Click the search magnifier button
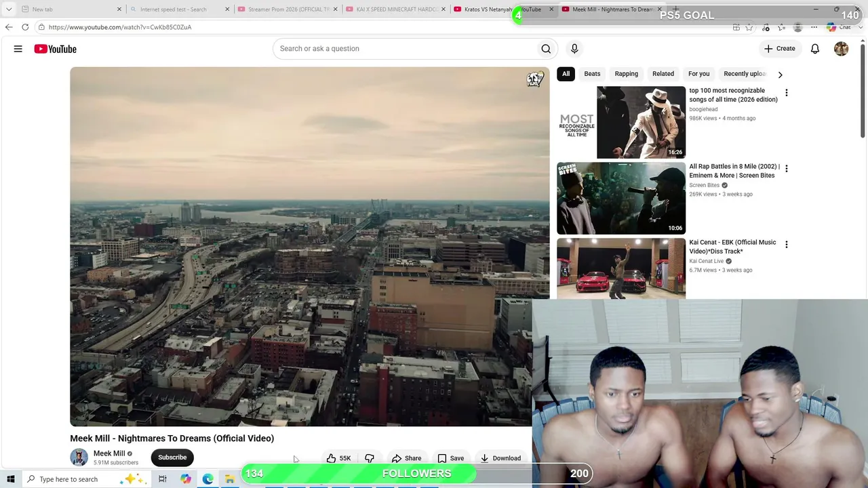Viewport: 868px width, 488px height. click(546, 49)
